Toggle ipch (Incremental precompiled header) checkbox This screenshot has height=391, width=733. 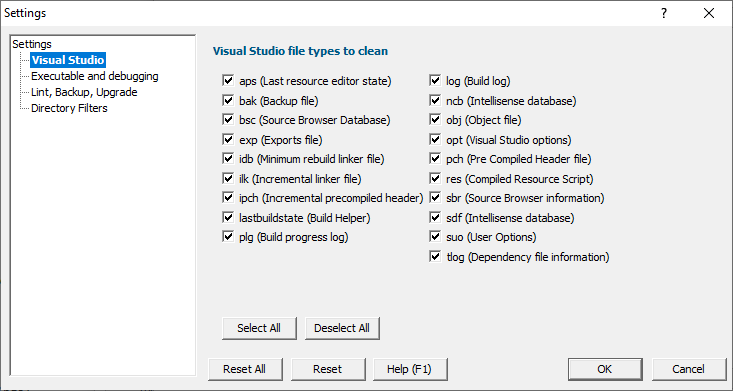(228, 198)
